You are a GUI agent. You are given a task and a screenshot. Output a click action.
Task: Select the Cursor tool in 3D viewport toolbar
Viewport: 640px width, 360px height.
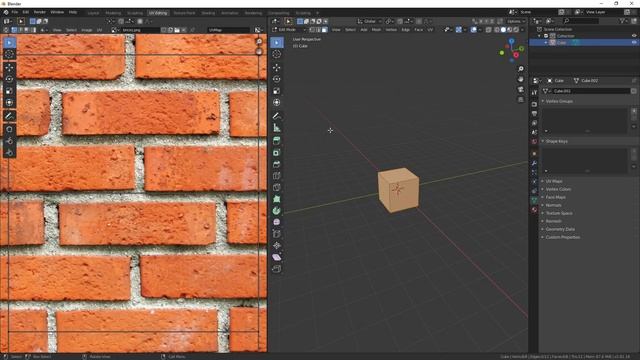click(x=277, y=54)
